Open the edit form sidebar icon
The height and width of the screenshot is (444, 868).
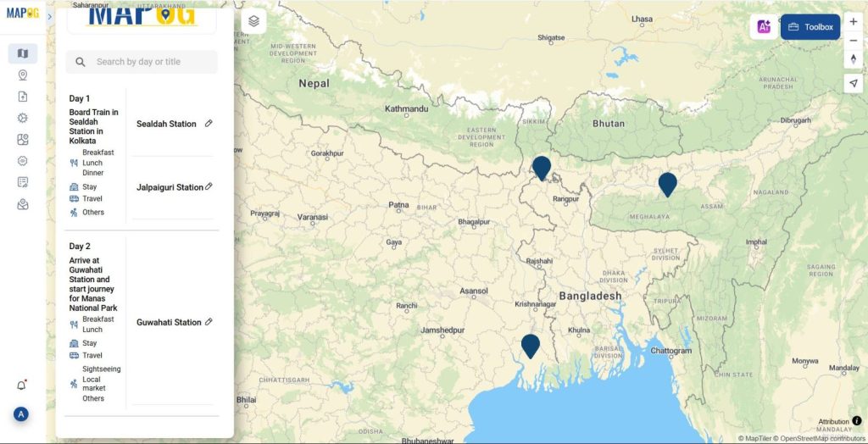23,182
